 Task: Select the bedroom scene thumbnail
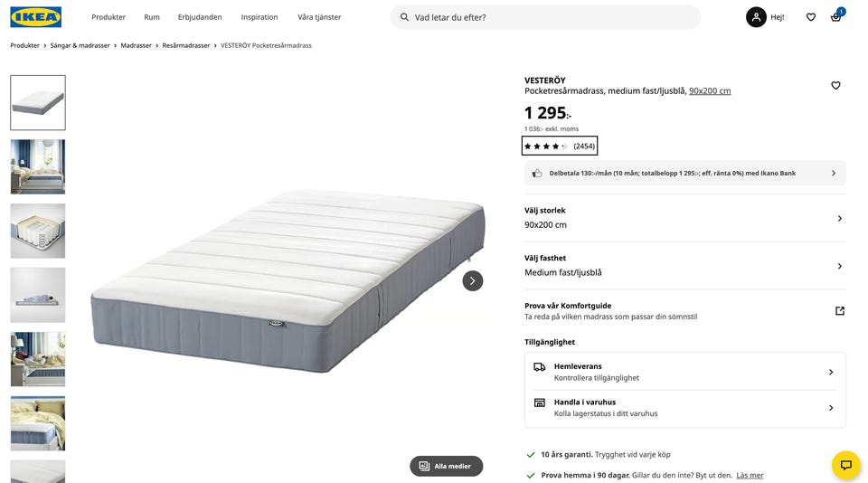38,166
